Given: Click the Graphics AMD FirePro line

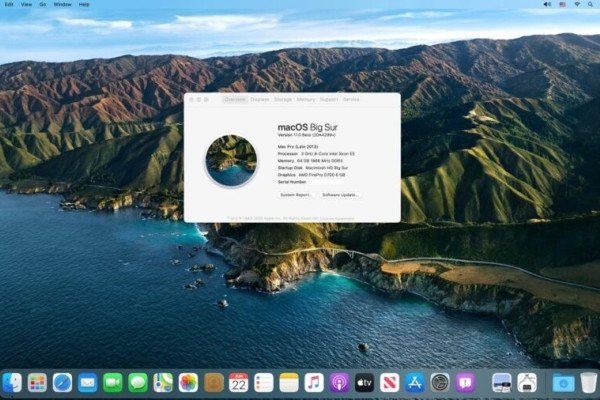Looking at the screenshot, I should pos(311,175).
